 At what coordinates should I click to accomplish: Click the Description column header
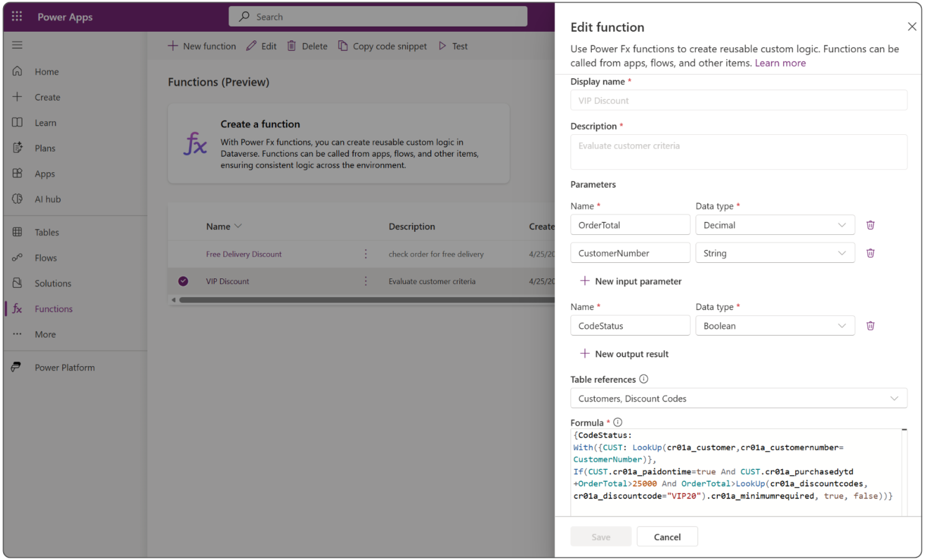[412, 226]
